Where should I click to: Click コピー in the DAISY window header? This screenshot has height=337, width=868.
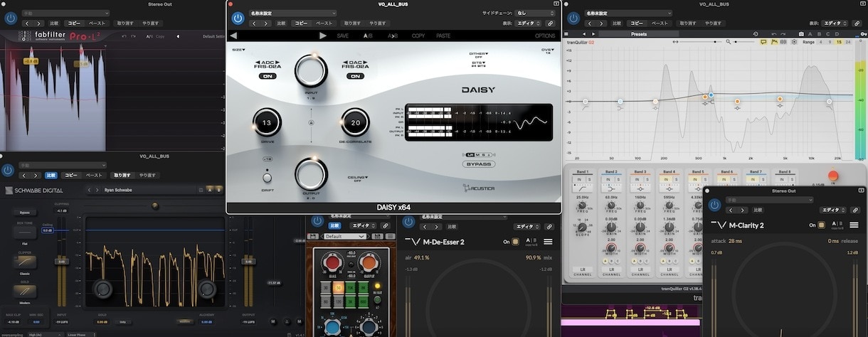coord(302,23)
